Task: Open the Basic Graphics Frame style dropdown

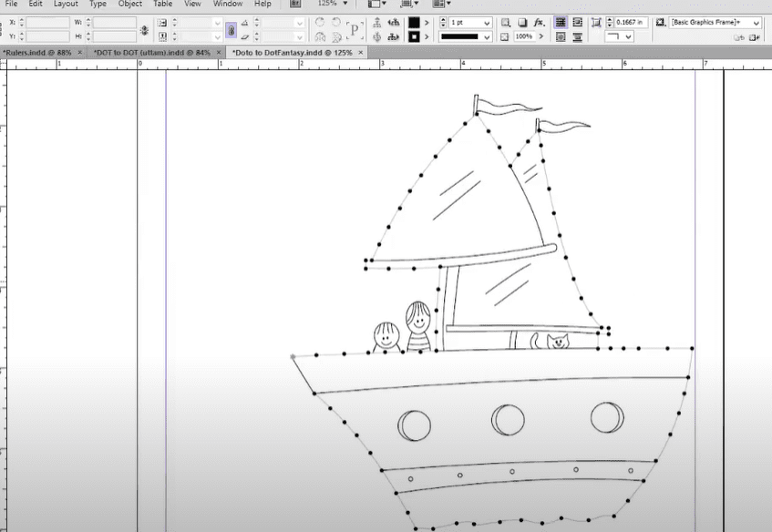Action: click(x=756, y=22)
